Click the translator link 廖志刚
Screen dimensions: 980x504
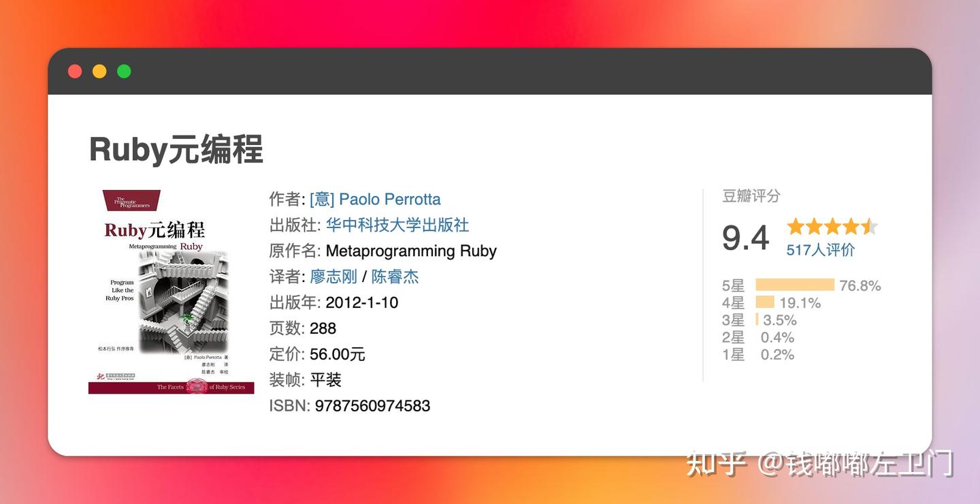tap(333, 276)
